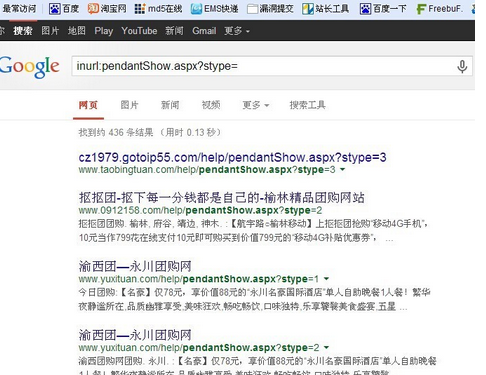Open the 百度一下 bookmark icon
The height and width of the screenshot is (375, 486).
tap(365, 9)
